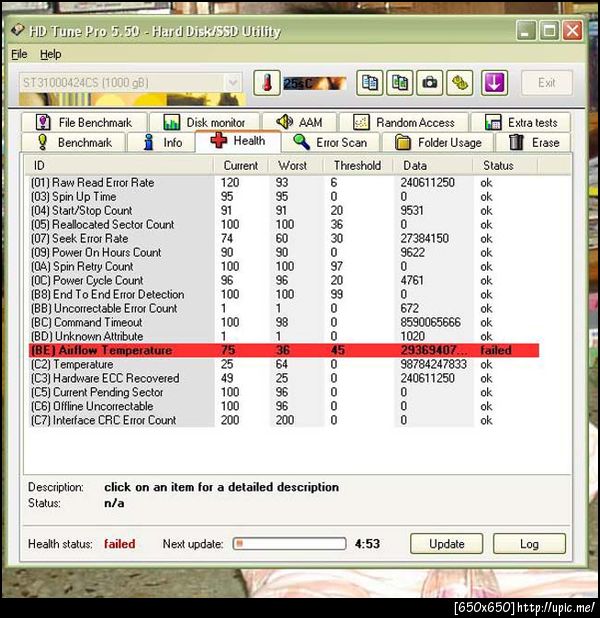Select the (0C) Power Cycle Count row
600x618 pixels.
pyautogui.click(x=284, y=280)
